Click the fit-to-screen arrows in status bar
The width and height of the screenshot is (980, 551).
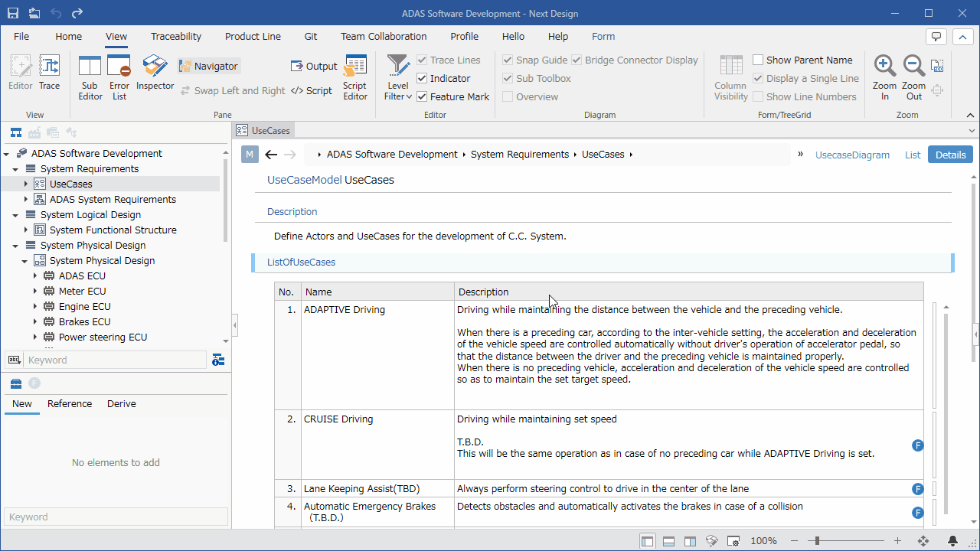click(x=923, y=541)
